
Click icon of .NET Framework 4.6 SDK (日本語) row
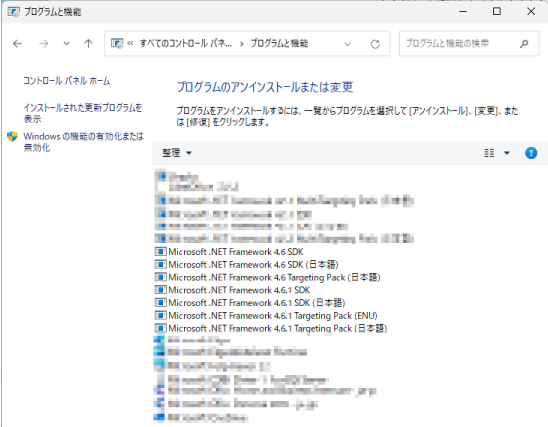pos(160,265)
